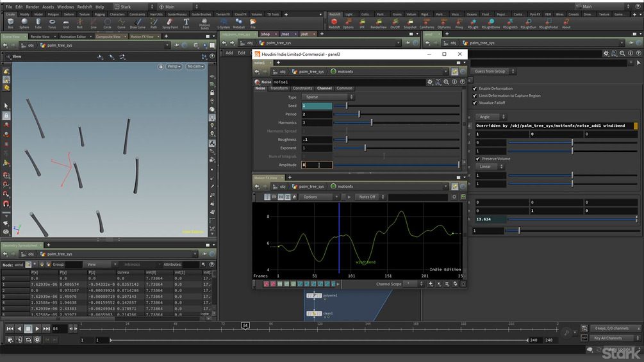Choose the Font shelf tool

(186, 23)
